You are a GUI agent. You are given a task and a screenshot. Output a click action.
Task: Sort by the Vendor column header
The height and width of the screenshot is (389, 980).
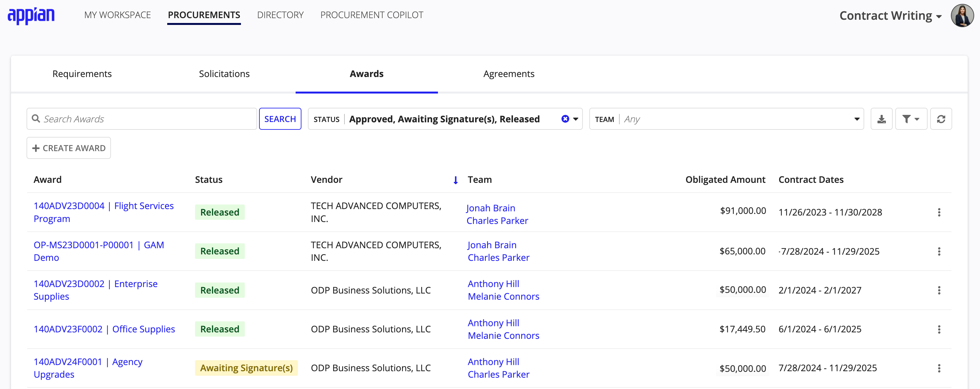[326, 180]
